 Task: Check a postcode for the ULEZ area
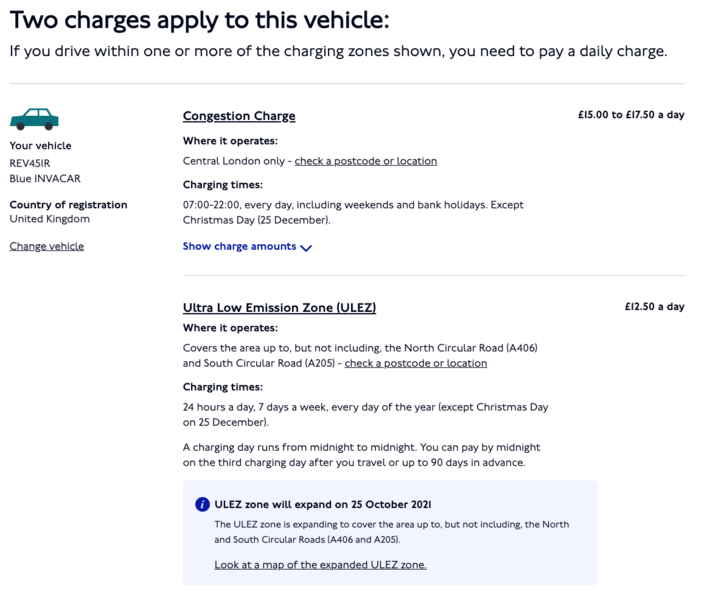click(416, 363)
